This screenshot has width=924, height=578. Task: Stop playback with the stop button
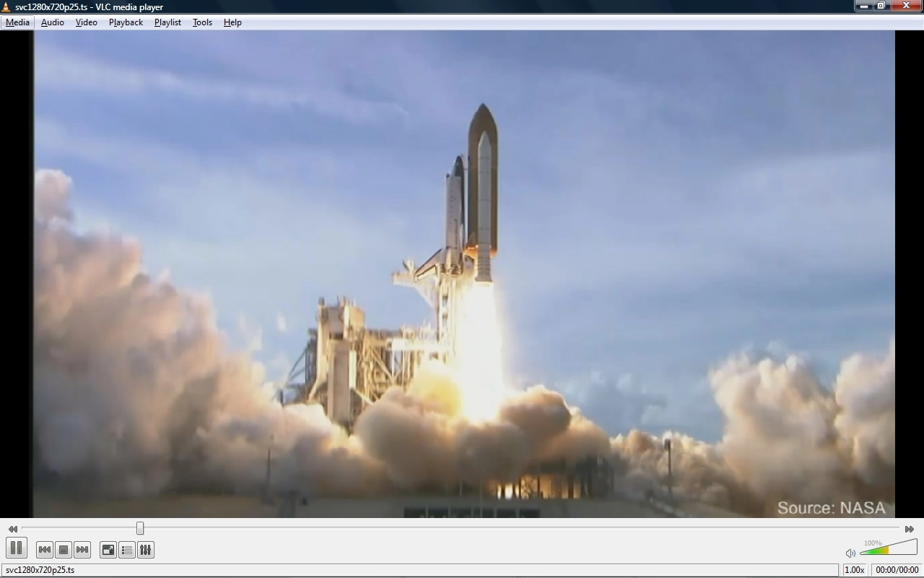(64, 550)
